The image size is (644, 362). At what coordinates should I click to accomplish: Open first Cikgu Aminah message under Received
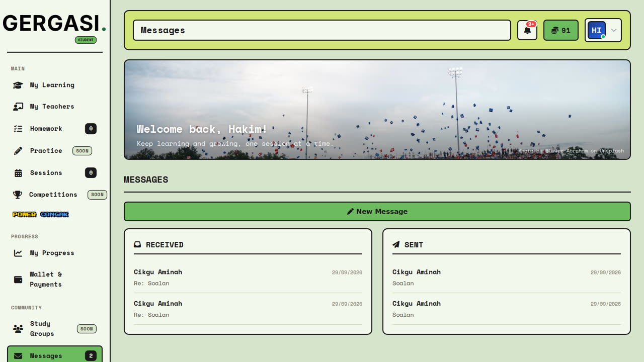click(248, 278)
